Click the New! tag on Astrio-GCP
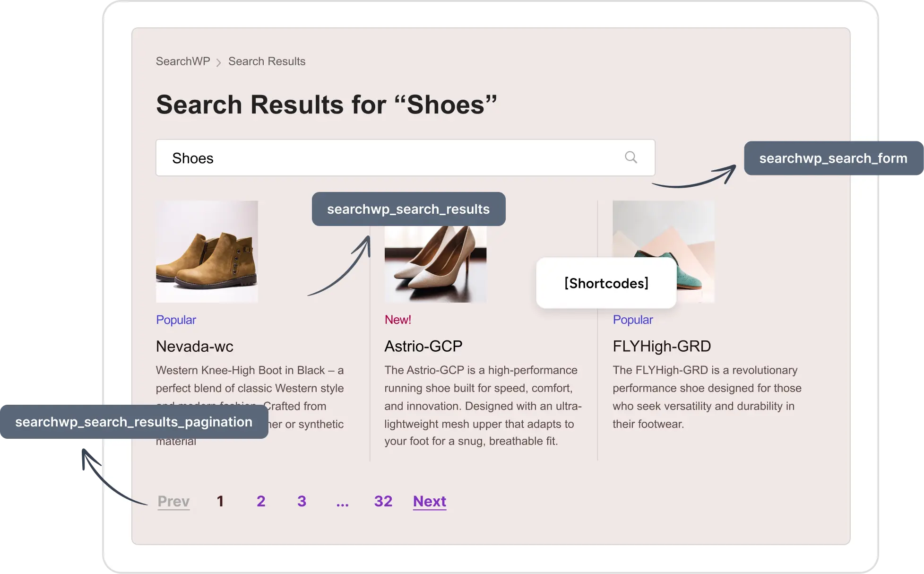Screen dimensions: 924x574 [x=397, y=320]
